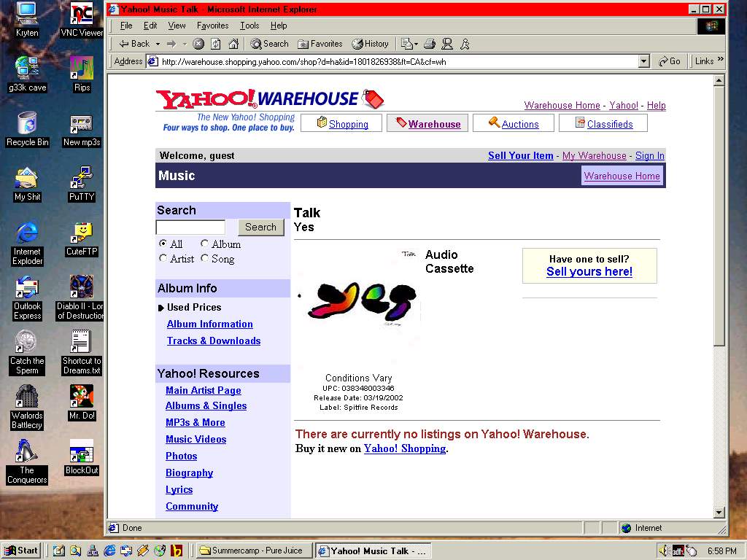Open The Conquerors desktop shortcut
747x560 pixels.
coord(27,462)
